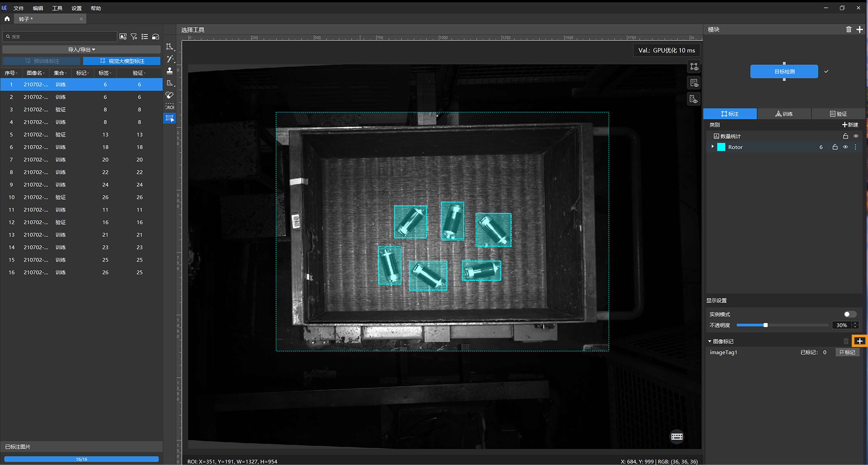868x465 pixels.
Task: Toggle the 实例模式 switch
Action: (849, 314)
